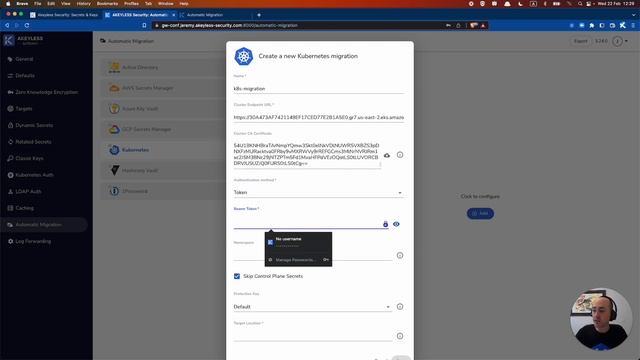
Task: Open General in the sidebar
Action: [x=24, y=59]
